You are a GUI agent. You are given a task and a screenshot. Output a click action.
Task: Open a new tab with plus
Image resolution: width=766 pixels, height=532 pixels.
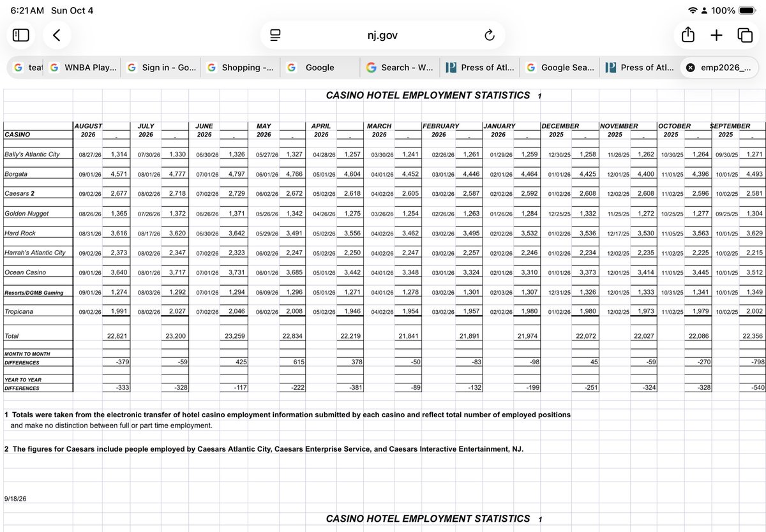coord(716,35)
